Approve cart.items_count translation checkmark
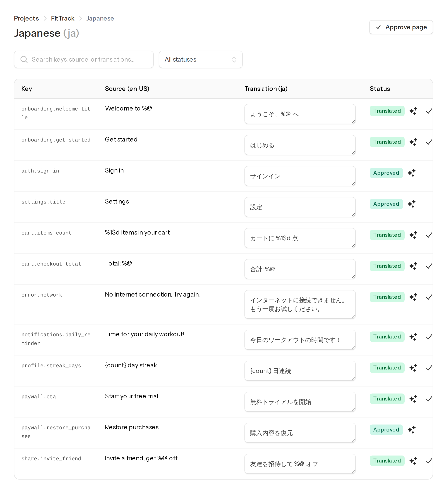This screenshot has height=504, width=447. [x=429, y=235]
